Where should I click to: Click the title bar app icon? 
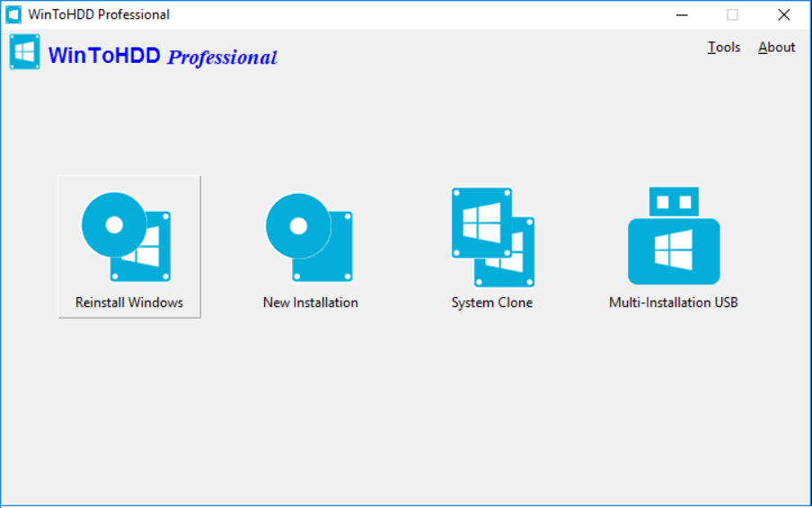click(x=13, y=14)
